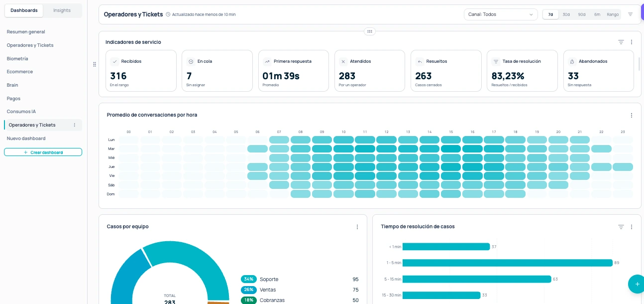Viewport: 644px width, 304px height.
Task: Click the '< 1 min' bar showing 37
Action: point(446,247)
